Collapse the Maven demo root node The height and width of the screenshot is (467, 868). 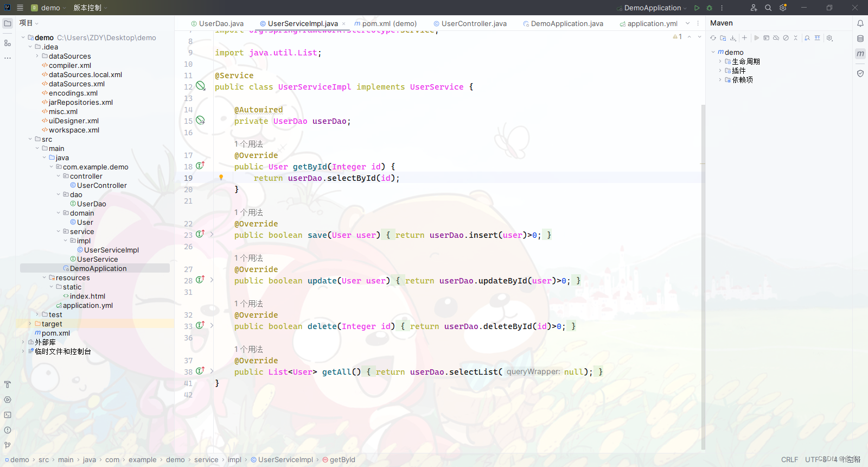coord(713,52)
